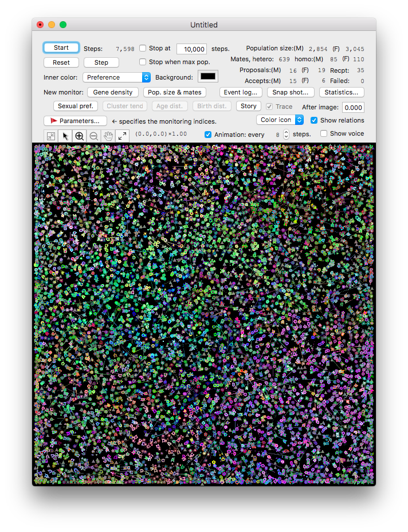408x532 pixels.
Task: Toggle 'Stop when max pop.' checkbox
Action: (x=143, y=62)
